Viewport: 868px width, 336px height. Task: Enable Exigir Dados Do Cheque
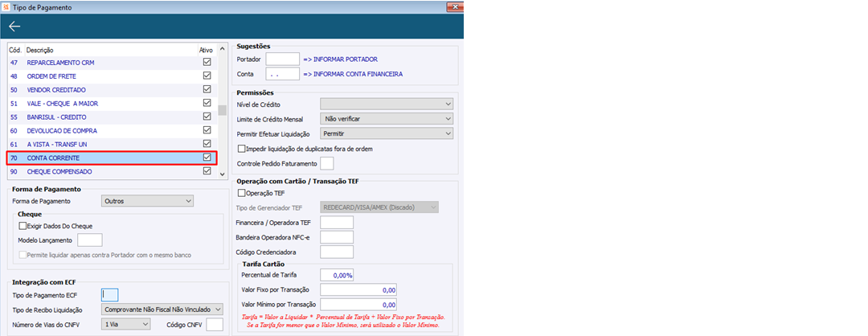23,226
